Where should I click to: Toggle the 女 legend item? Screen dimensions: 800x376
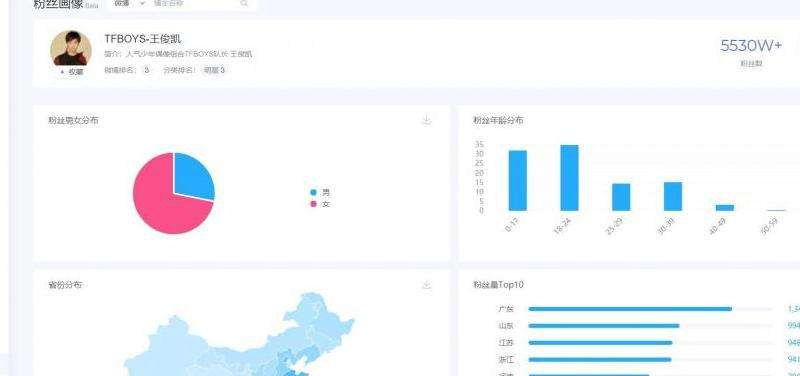pyautogui.click(x=320, y=204)
